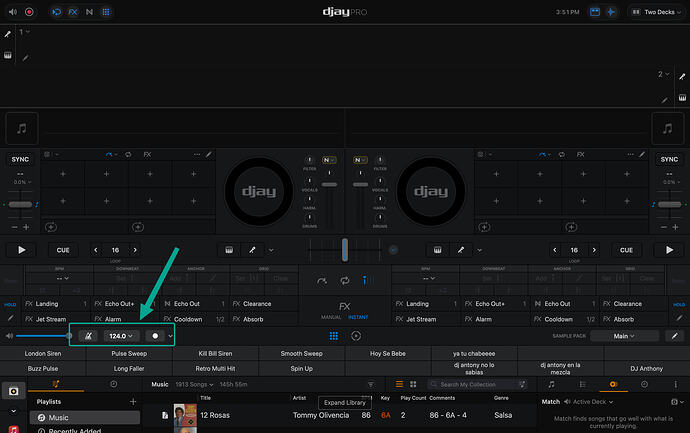Open the left deck keyboard pads icon
Screen dimensions: 690x433
(x=229, y=250)
